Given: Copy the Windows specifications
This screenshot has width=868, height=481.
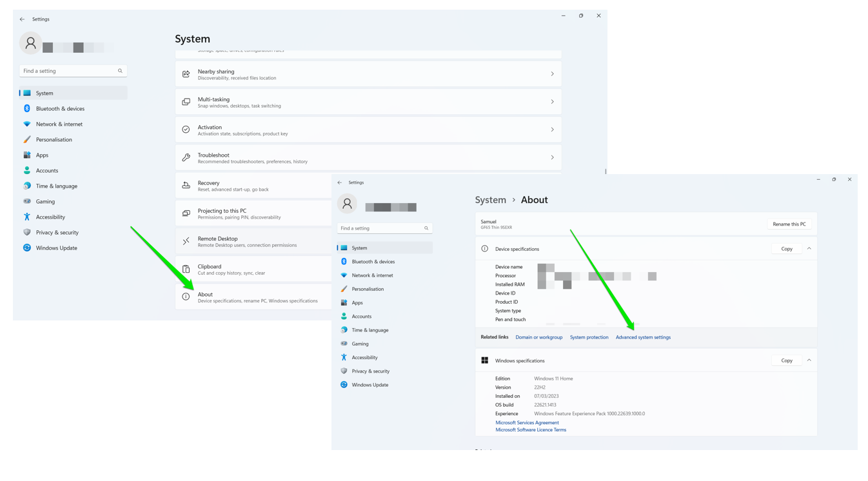Looking at the screenshot, I should point(786,360).
